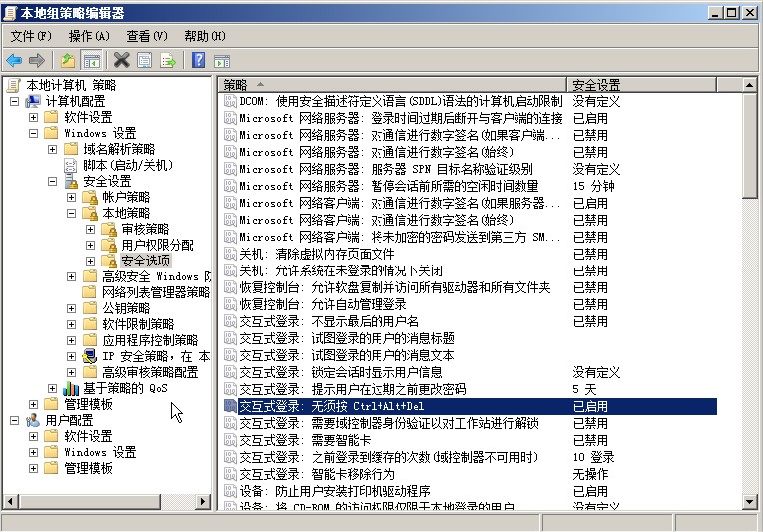The width and height of the screenshot is (763, 532).
Task: Expand the 软件设置 node under 计算机配置
Action: click(x=34, y=117)
